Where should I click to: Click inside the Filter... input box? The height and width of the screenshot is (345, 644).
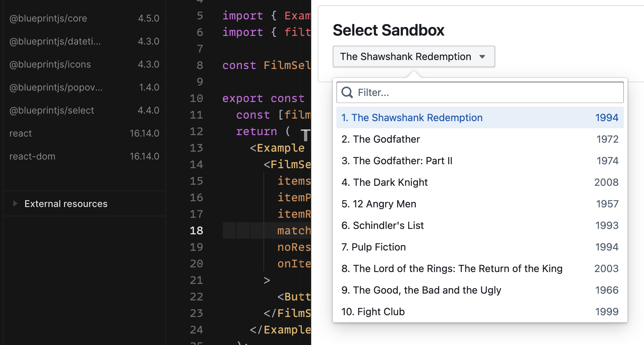pos(431,92)
